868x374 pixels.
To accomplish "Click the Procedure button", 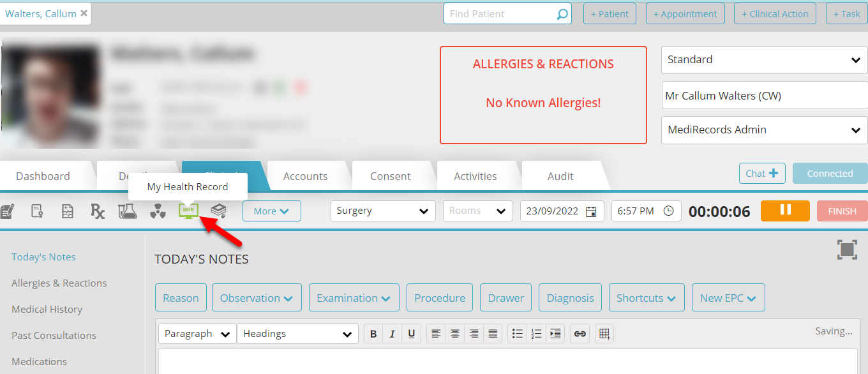I will (x=440, y=297).
